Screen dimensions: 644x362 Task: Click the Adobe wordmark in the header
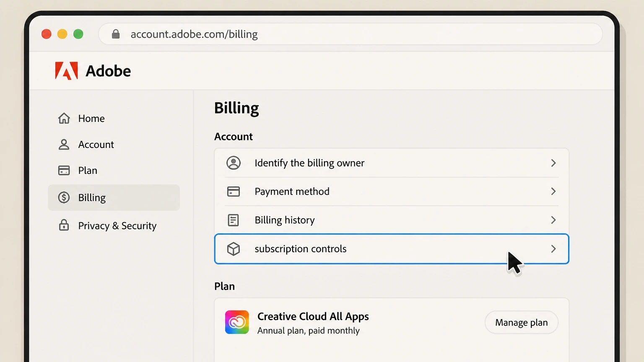pyautogui.click(x=108, y=71)
